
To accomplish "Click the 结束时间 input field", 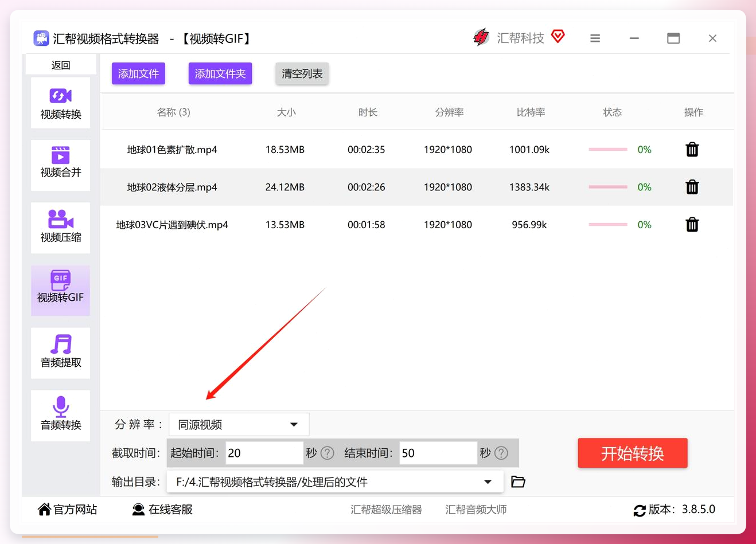I will click(x=438, y=453).
